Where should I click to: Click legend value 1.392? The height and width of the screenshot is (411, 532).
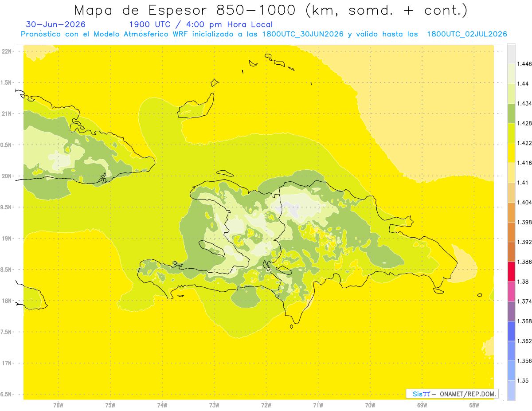[x=524, y=242]
